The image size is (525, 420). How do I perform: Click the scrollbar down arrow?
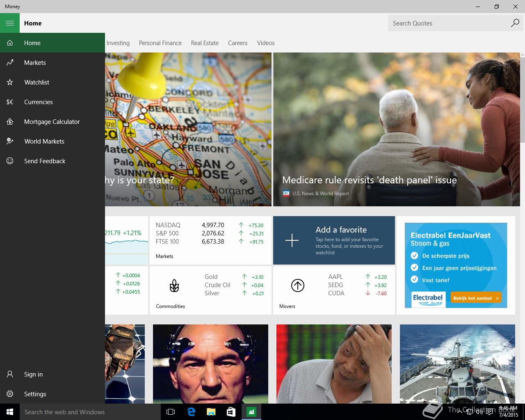pyautogui.click(x=522, y=401)
